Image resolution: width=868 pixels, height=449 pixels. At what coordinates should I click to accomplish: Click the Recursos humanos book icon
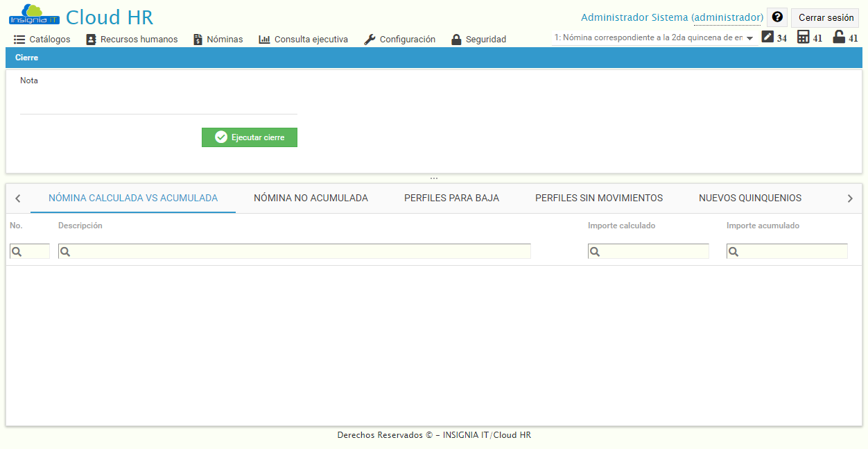[x=91, y=39]
